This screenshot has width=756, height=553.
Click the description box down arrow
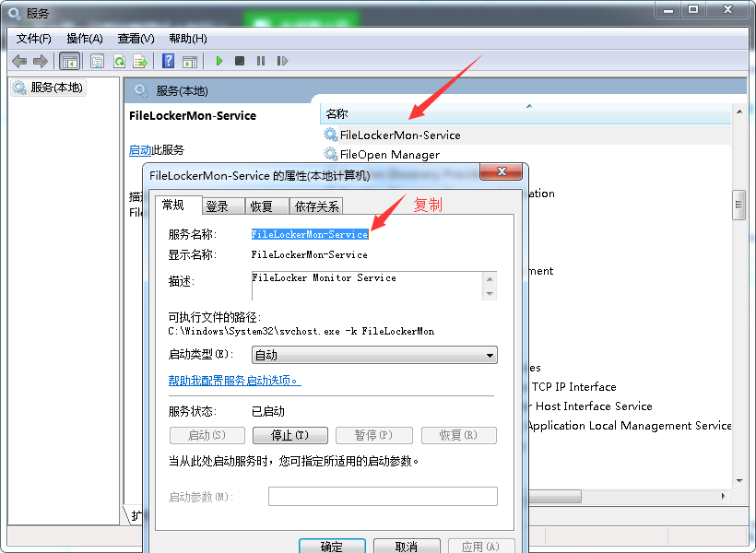coord(490,293)
